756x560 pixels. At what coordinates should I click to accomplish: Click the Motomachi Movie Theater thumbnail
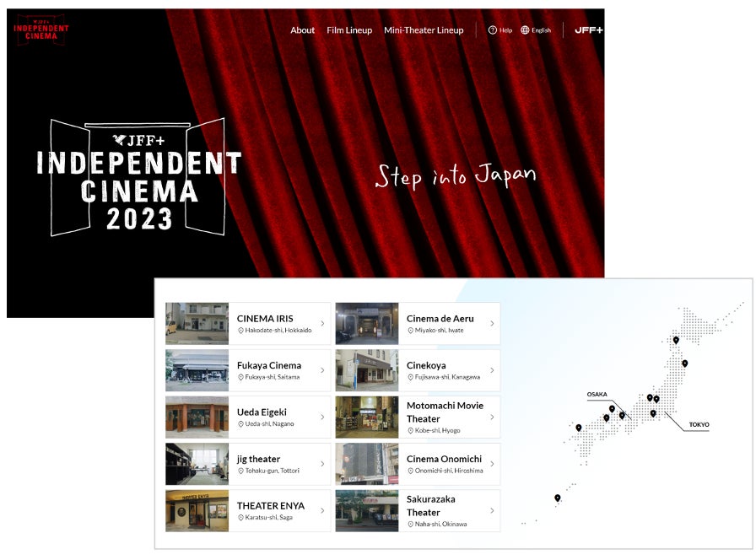coord(367,417)
